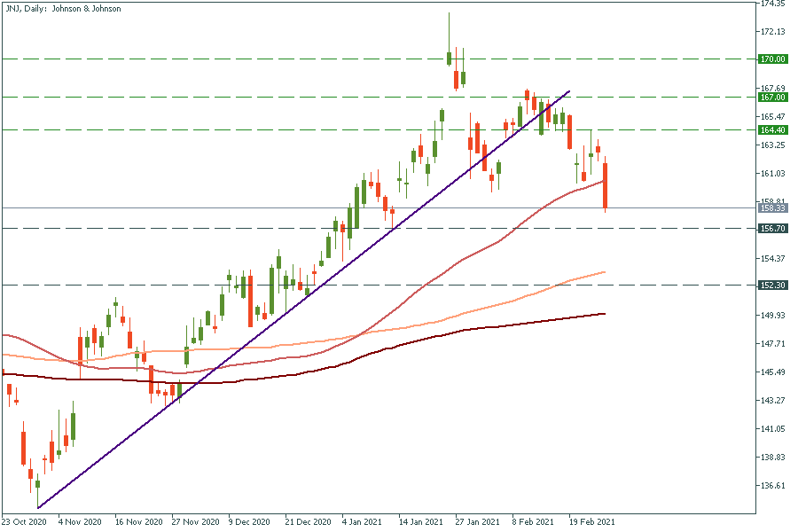Click the 163.25 price axis value
Viewport: 798px width, 532px height.
point(772,145)
